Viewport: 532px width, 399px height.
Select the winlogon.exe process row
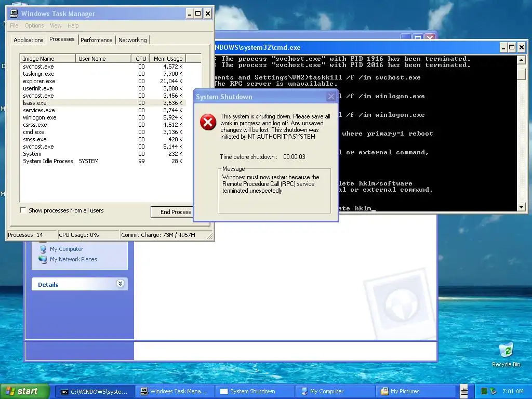pos(103,117)
